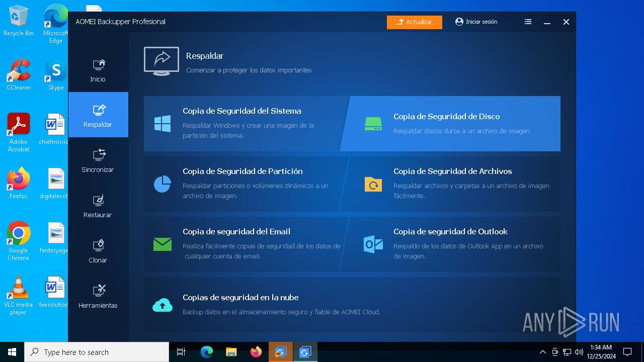The image size is (644, 362).
Task: Minimize the AOMEI Backupper window
Action: coord(547,22)
